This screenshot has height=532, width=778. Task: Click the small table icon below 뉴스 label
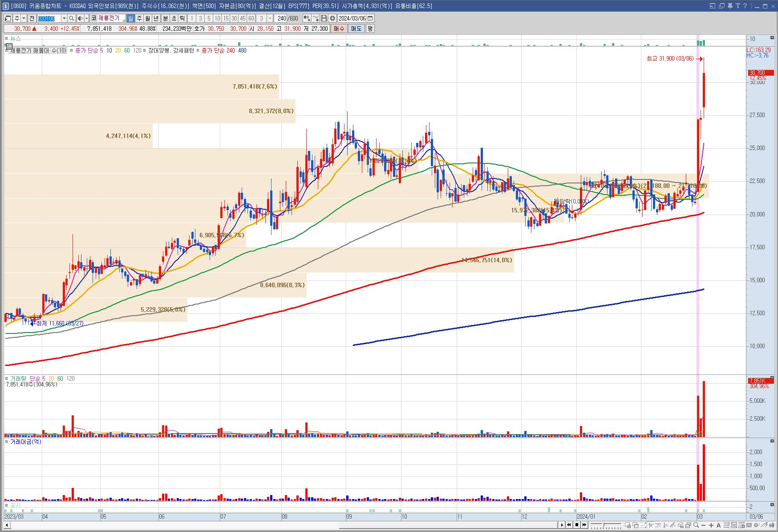click(x=8, y=45)
